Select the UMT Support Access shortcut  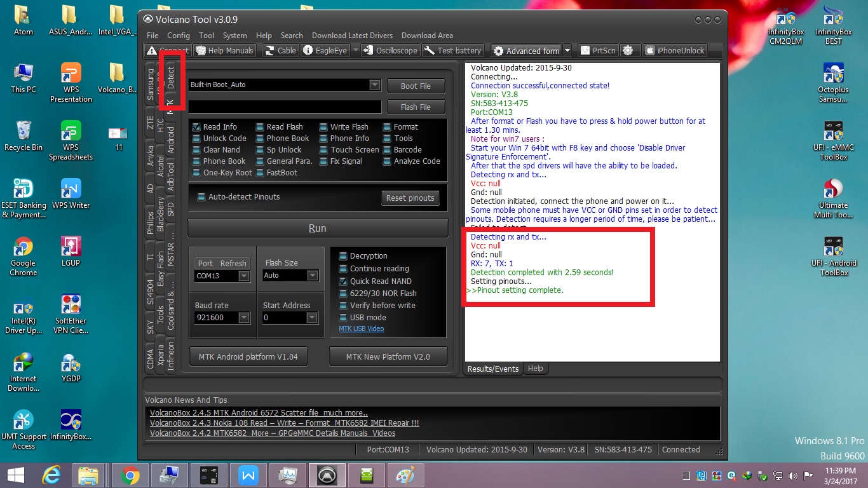pyautogui.click(x=24, y=430)
